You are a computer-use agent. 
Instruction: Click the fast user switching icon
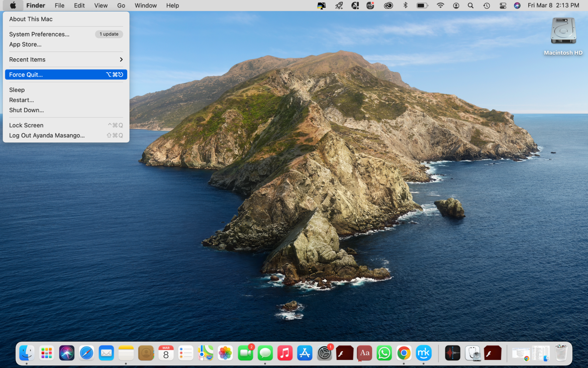click(x=456, y=6)
